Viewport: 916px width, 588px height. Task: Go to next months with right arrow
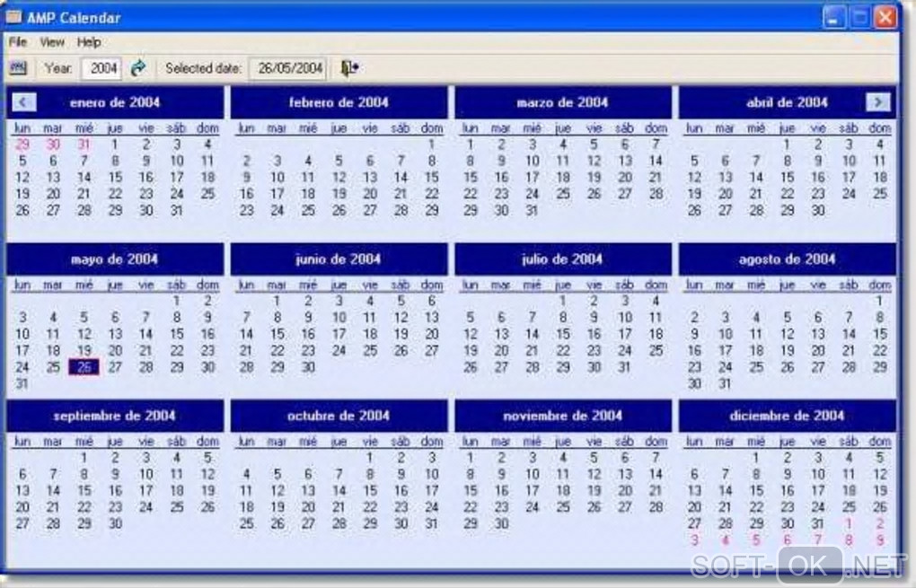tap(878, 102)
